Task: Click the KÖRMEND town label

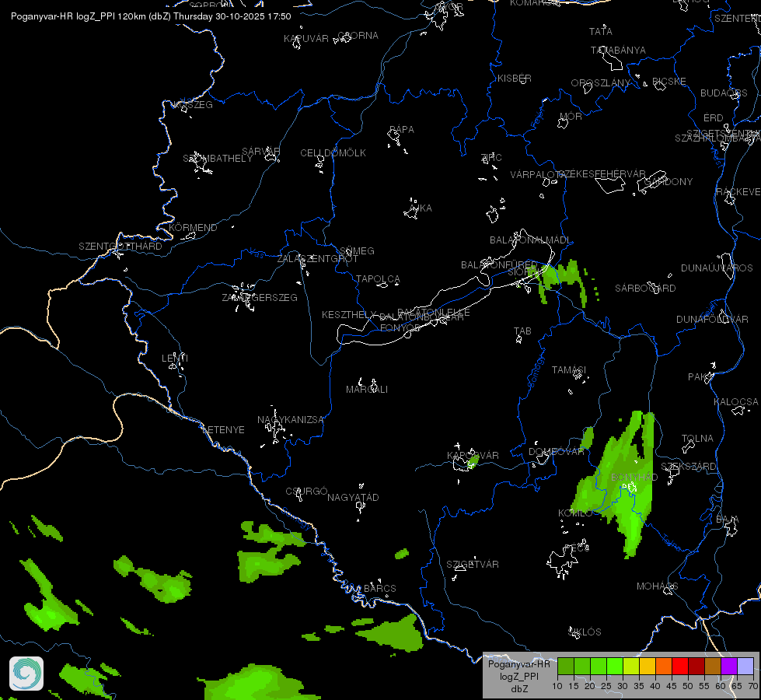Action: pos(193,228)
